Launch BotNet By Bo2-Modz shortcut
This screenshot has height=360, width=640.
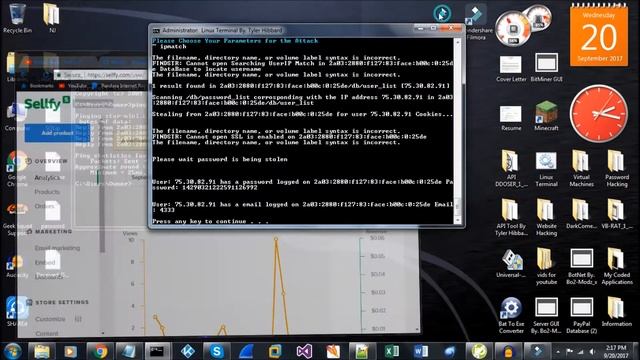[x=582, y=267]
